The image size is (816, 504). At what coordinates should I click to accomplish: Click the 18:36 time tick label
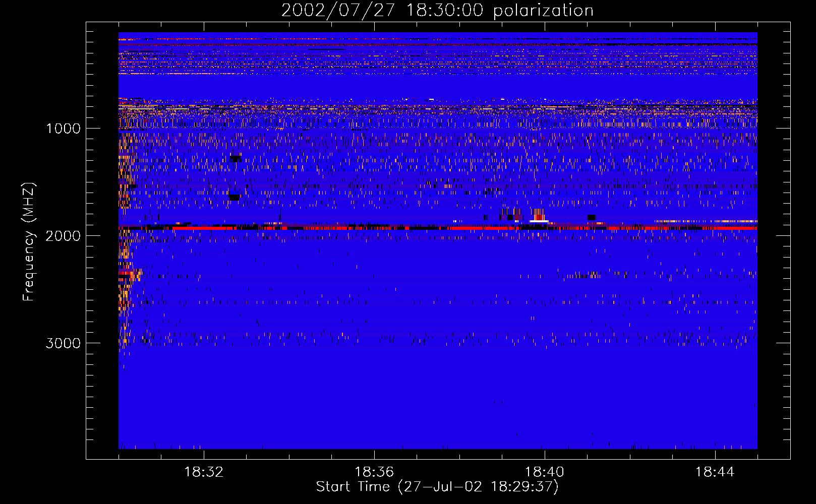pos(374,472)
